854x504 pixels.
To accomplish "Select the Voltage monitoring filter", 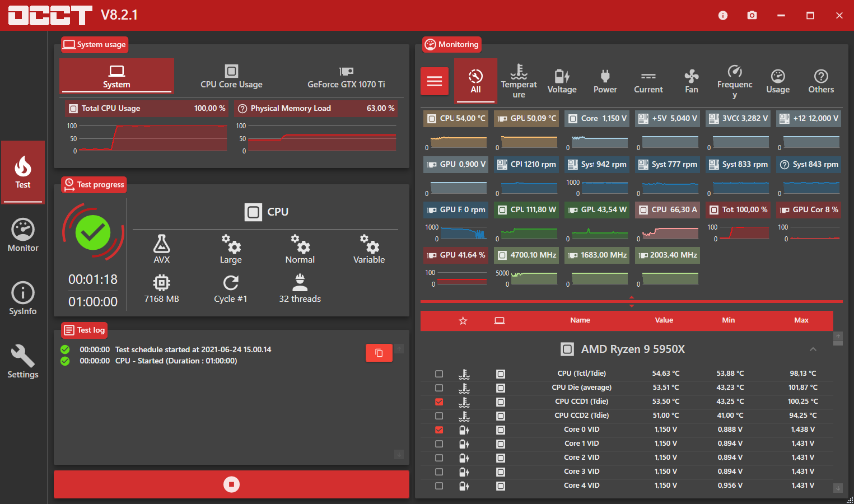I will tap(562, 82).
